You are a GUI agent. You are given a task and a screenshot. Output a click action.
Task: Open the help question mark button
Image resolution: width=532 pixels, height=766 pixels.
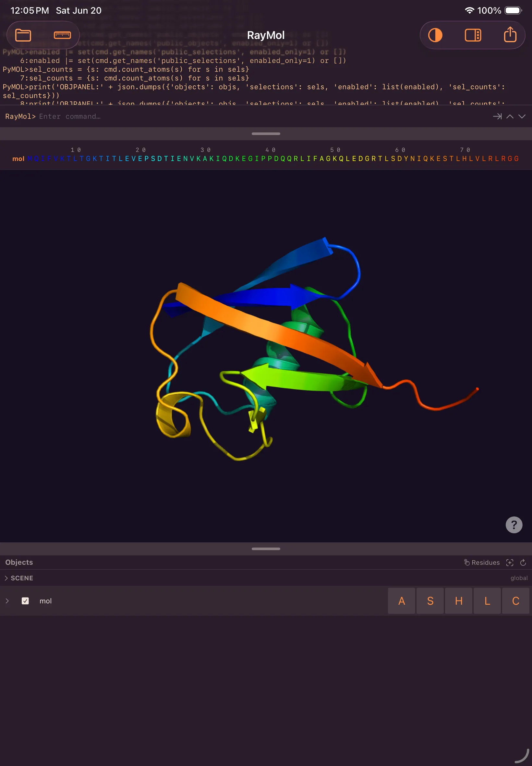pyautogui.click(x=514, y=525)
